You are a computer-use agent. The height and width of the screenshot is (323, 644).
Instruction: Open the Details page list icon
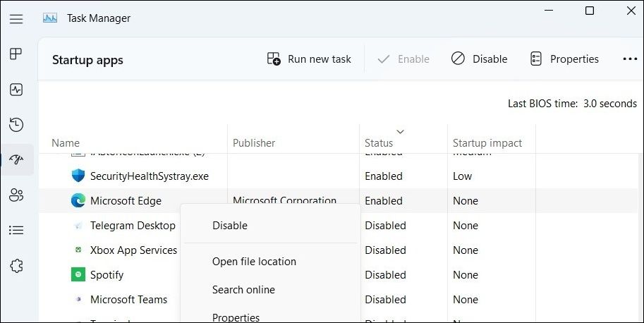(16, 231)
